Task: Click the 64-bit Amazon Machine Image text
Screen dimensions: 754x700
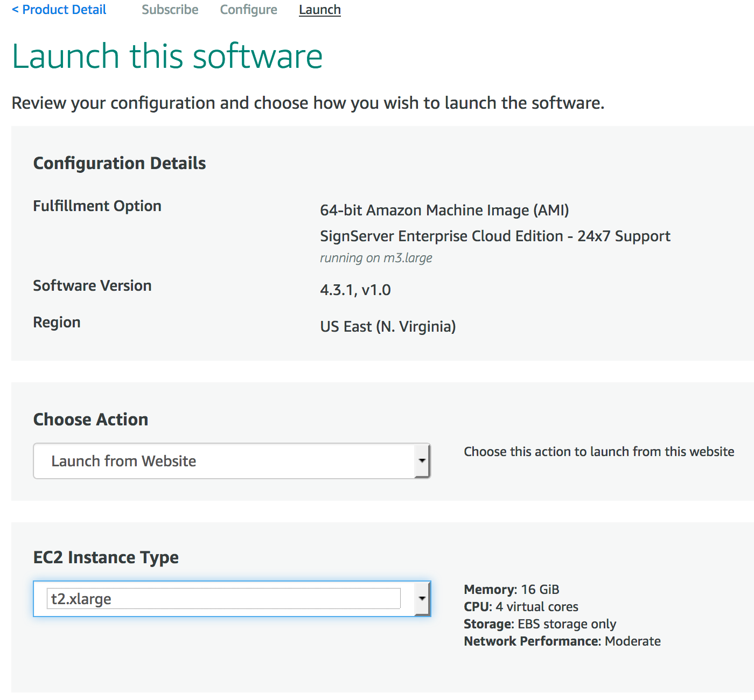Action: (x=444, y=210)
